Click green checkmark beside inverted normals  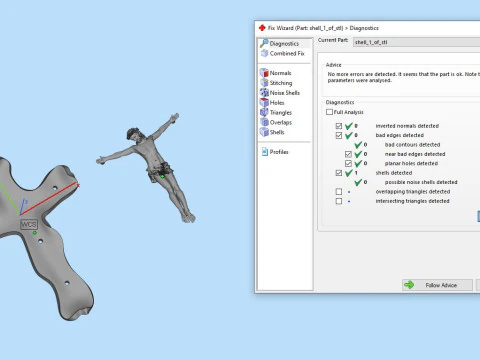349,126
